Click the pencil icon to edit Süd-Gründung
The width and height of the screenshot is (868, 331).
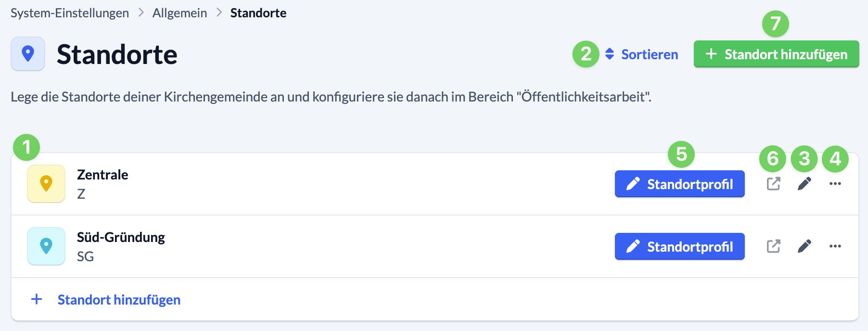[804, 246]
